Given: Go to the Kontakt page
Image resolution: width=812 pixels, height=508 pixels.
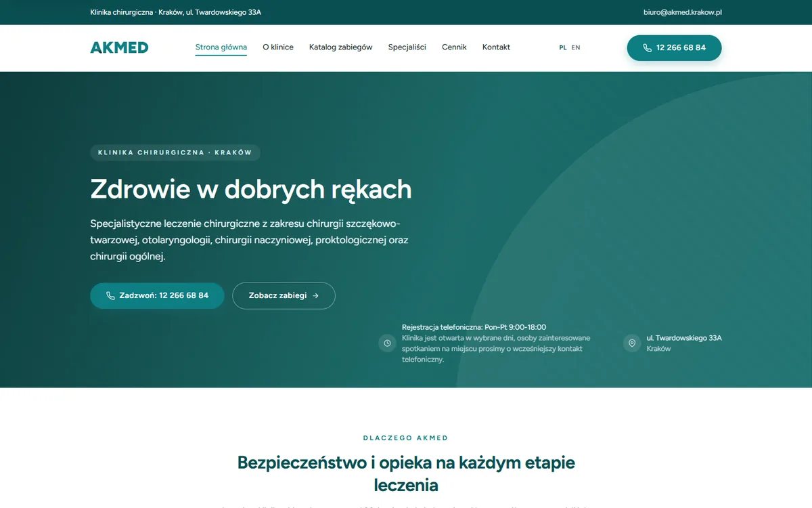Looking at the screenshot, I should (496, 47).
